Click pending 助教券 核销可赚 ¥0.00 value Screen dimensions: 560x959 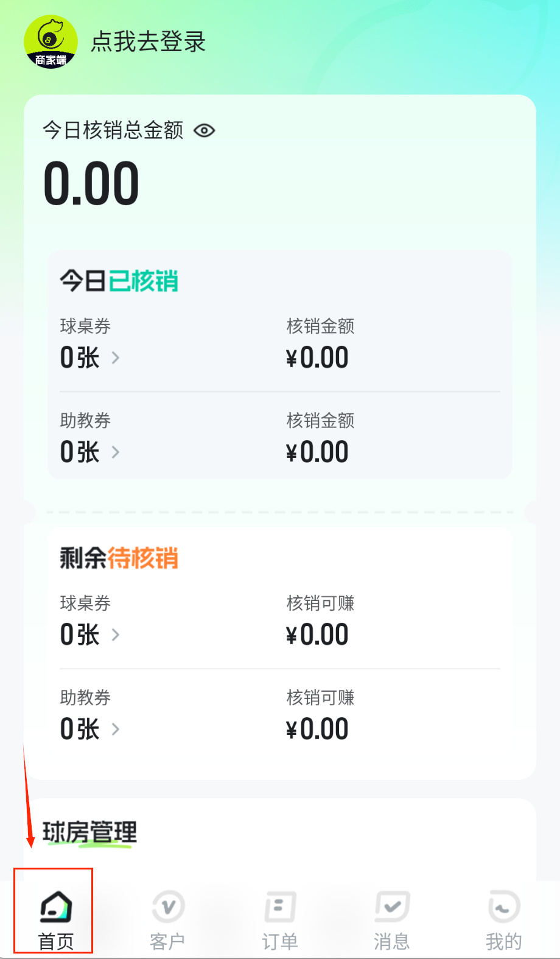pyautogui.click(x=317, y=729)
